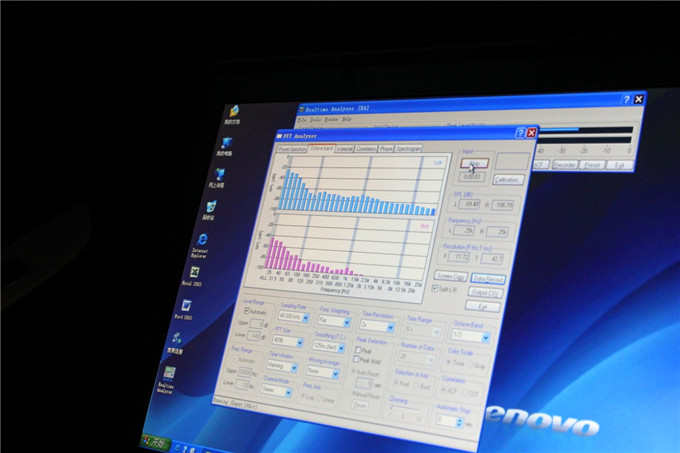Open Tools menu in Realtime Analyzer window

click(x=315, y=120)
